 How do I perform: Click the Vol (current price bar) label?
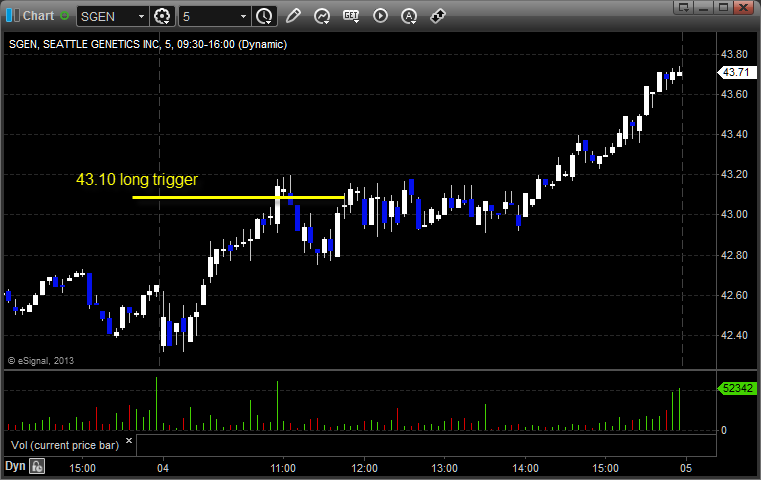[65, 445]
